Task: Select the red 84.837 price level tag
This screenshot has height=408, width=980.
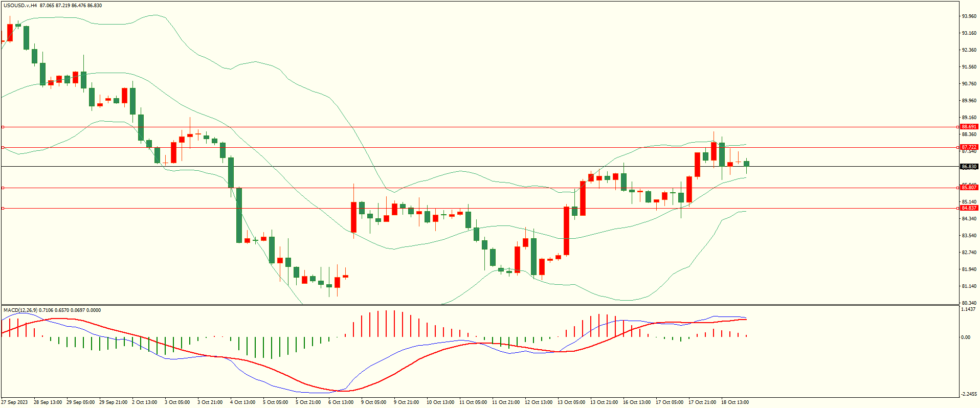Action: click(x=969, y=208)
